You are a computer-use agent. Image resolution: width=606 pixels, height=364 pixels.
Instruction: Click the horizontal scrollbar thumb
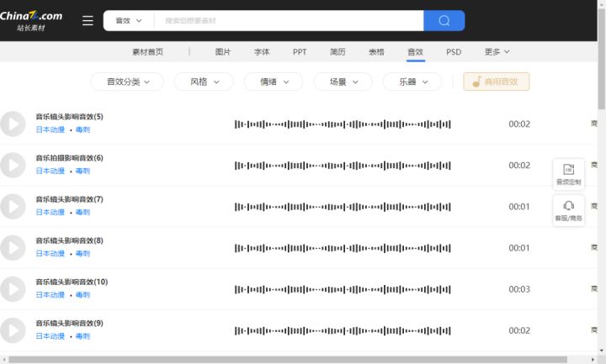coord(288,360)
